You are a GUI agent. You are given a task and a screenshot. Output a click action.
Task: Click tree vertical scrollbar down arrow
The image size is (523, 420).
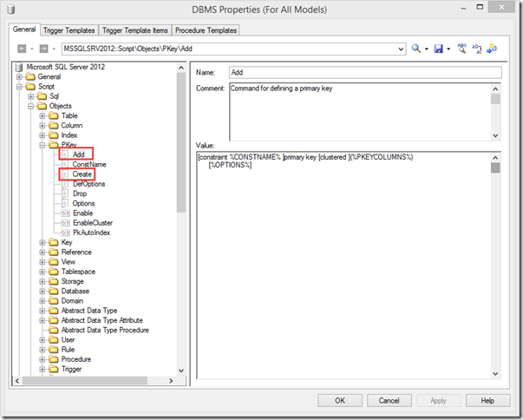pos(181,371)
